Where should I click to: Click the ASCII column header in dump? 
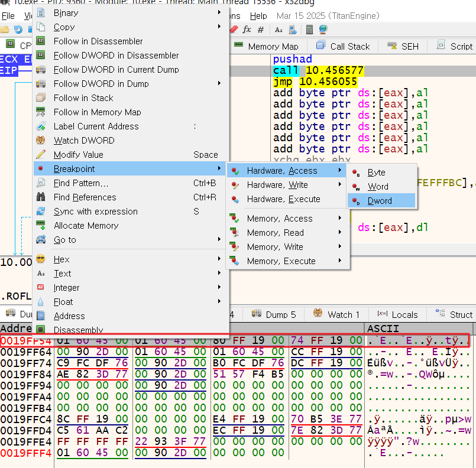click(x=383, y=329)
